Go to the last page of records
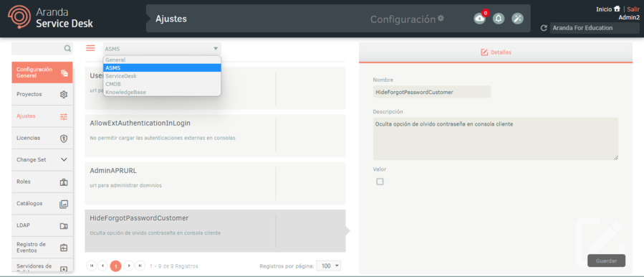Image resolution: width=644 pixels, height=277 pixels. click(140, 266)
